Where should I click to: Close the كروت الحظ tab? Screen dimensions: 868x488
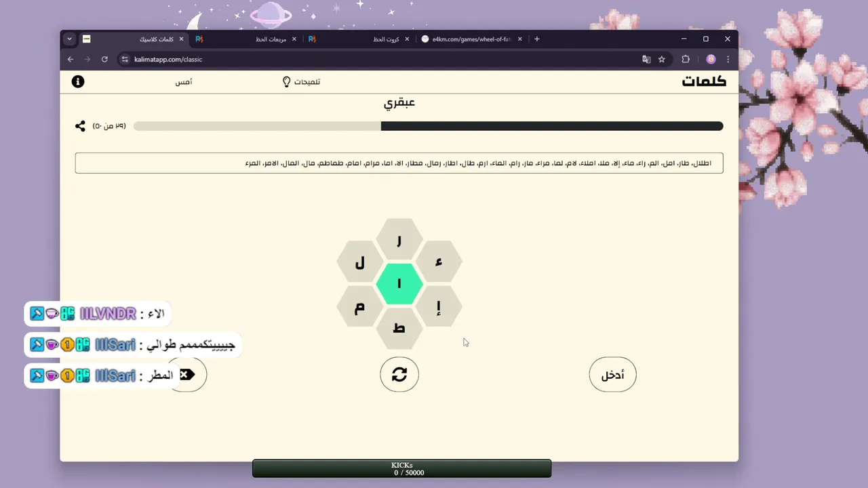pyautogui.click(x=407, y=39)
